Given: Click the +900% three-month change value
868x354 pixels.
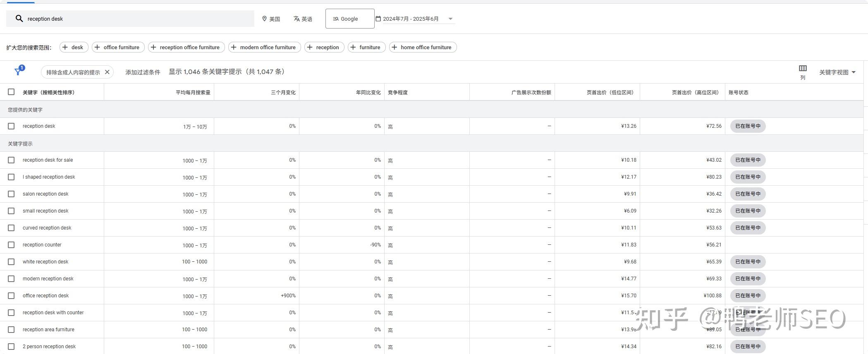Looking at the screenshot, I should pos(288,296).
